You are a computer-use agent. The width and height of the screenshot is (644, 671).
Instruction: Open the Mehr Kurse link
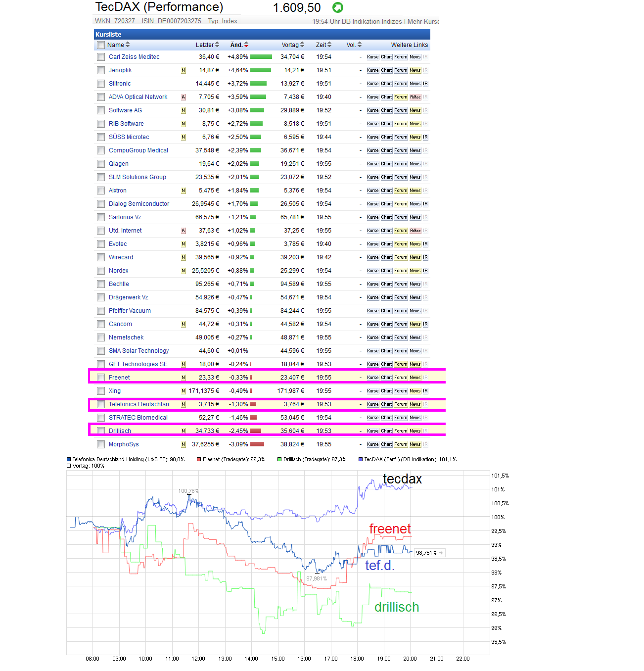423,21
